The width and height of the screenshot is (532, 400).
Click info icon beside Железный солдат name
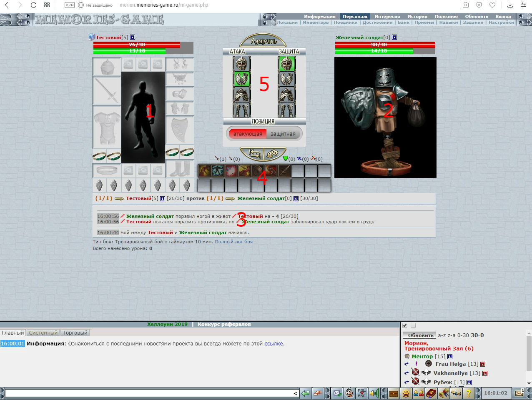point(394,37)
